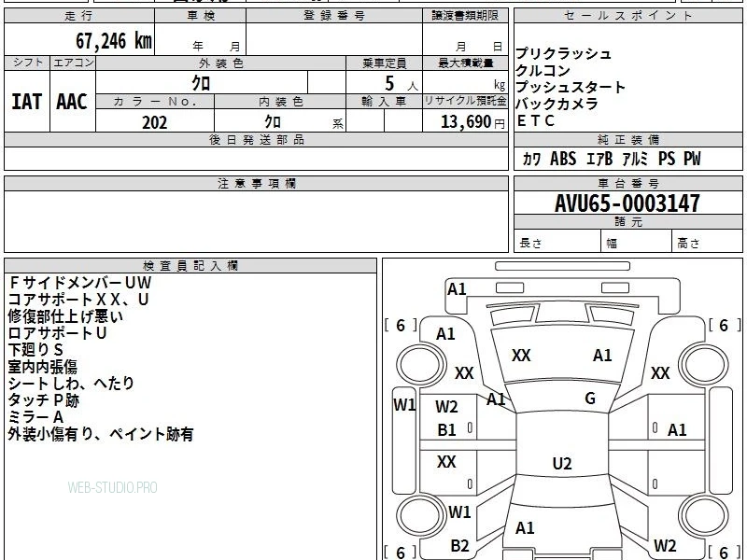Screen dimensions: 747x560
Task: Click the クルコン sales point
Action: [x=543, y=71]
